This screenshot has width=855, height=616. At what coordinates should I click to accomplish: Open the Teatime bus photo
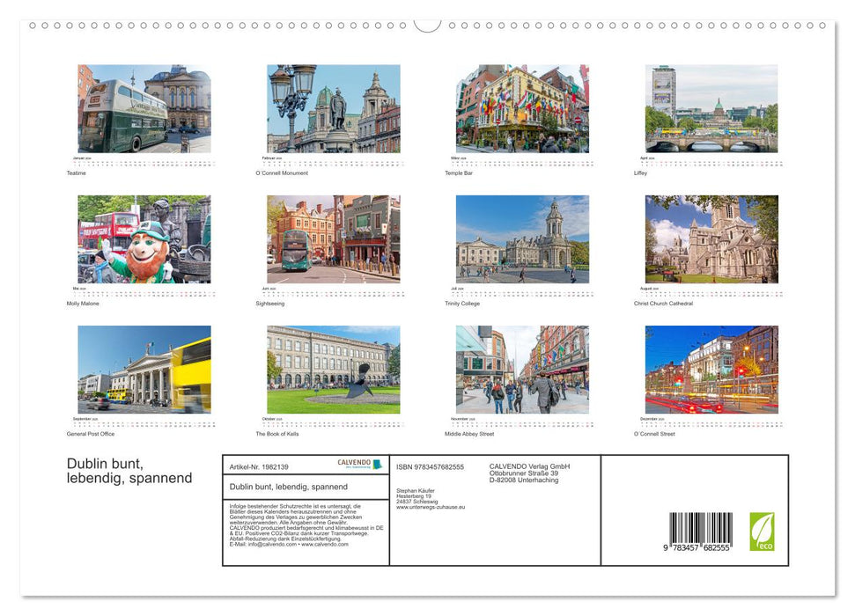(x=144, y=109)
